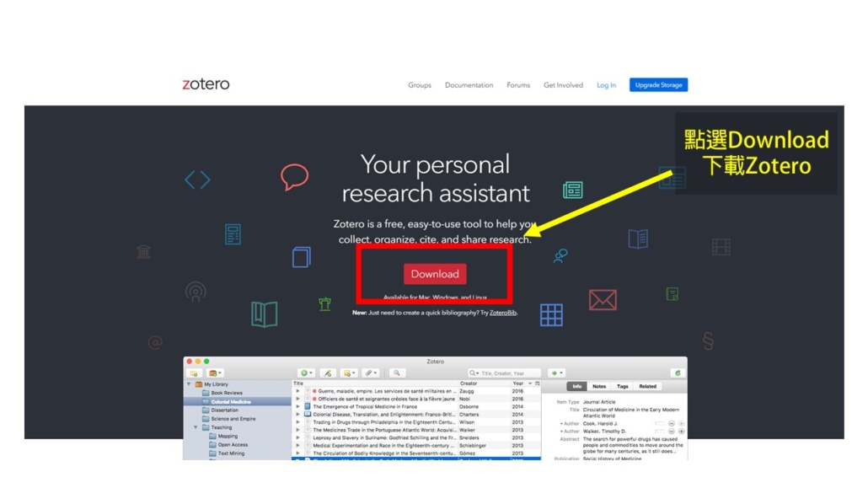Click the red Download button
The image size is (868, 488).
(x=435, y=274)
